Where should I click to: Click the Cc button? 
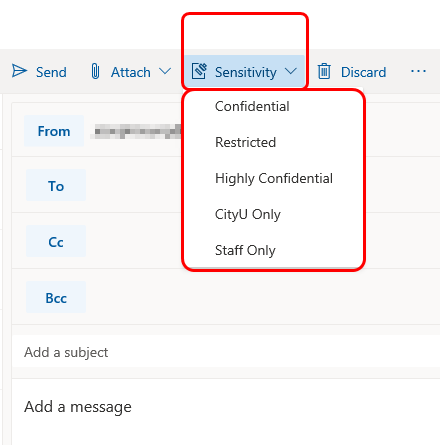click(56, 241)
